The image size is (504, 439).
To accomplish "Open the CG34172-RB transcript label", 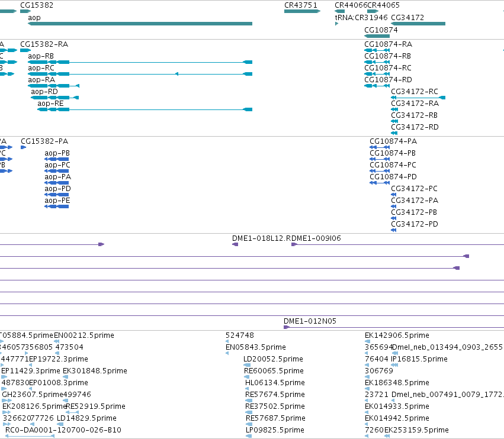I will pyautogui.click(x=415, y=115).
